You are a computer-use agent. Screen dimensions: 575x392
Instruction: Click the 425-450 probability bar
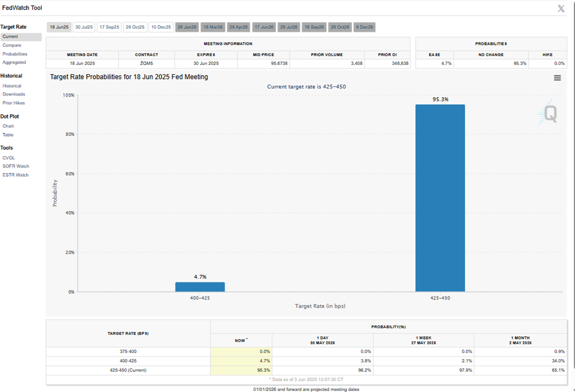point(440,198)
